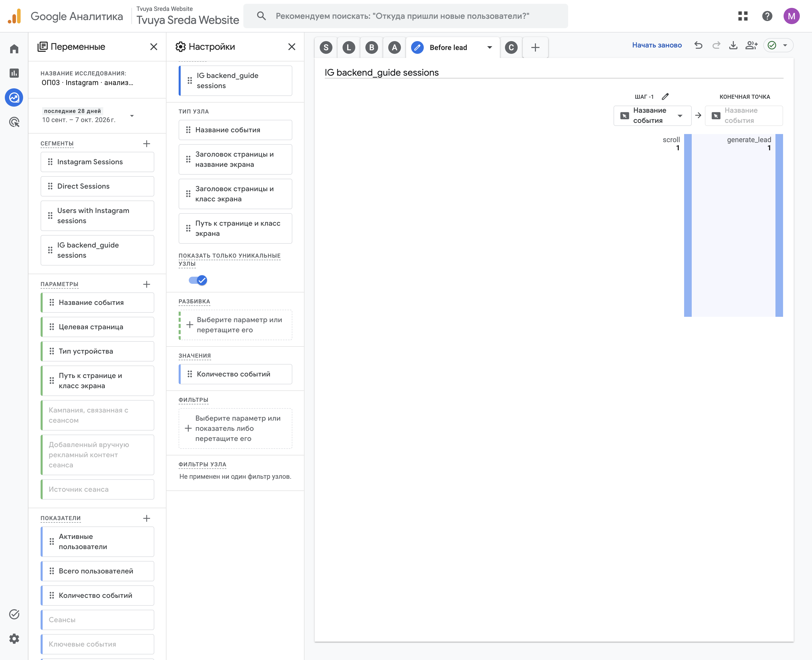Click the Количество событий value chip
The height and width of the screenshot is (660, 812).
click(235, 374)
